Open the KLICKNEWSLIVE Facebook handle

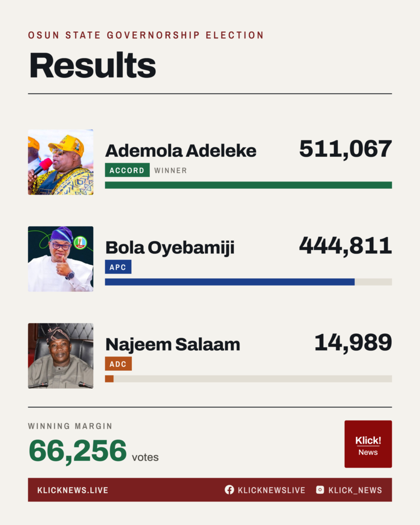tap(272, 490)
